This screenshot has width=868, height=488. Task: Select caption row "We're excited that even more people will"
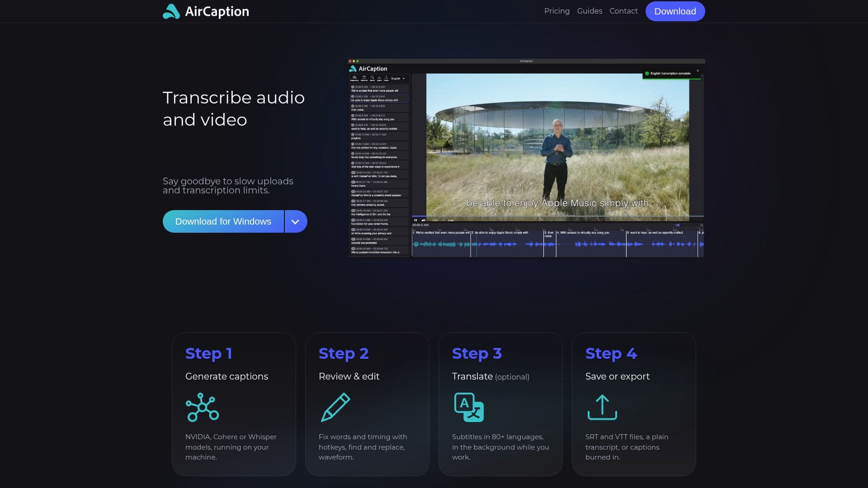(380, 89)
